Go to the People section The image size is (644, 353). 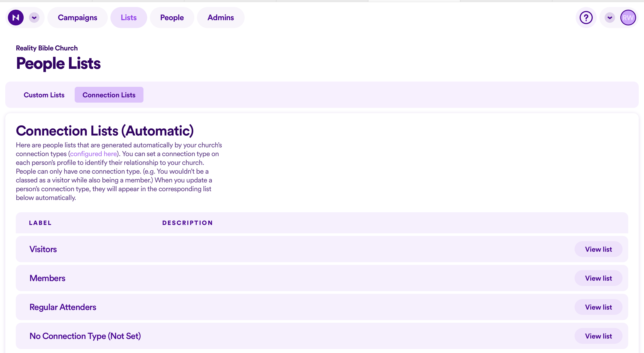(172, 18)
